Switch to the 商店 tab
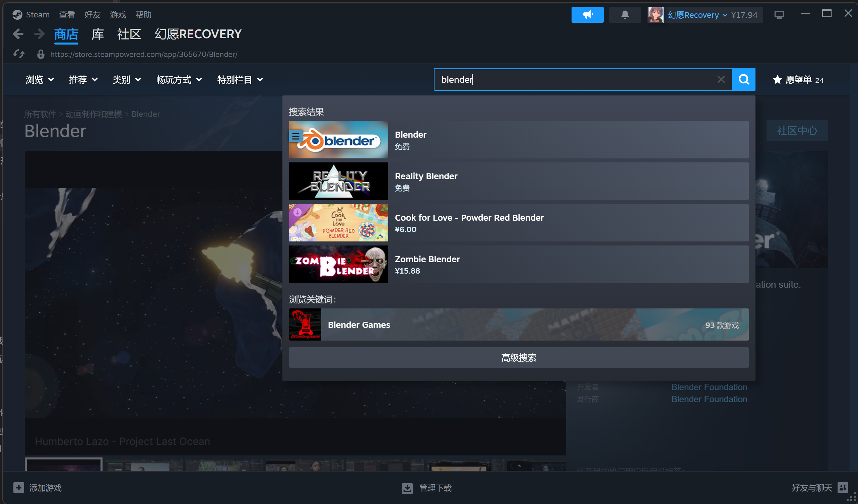The height and width of the screenshot is (504, 858). pos(66,34)
